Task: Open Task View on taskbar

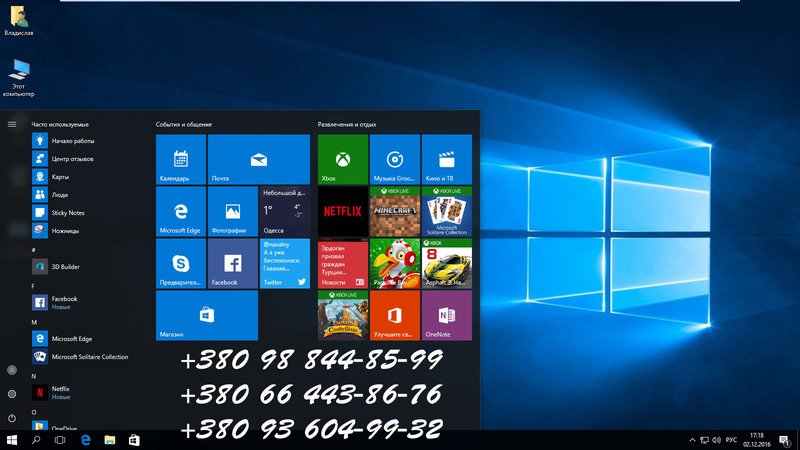Action: pos(60,440)
